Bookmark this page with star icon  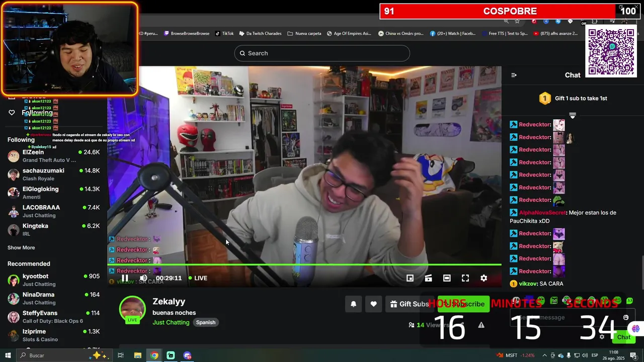click(517, 21)
